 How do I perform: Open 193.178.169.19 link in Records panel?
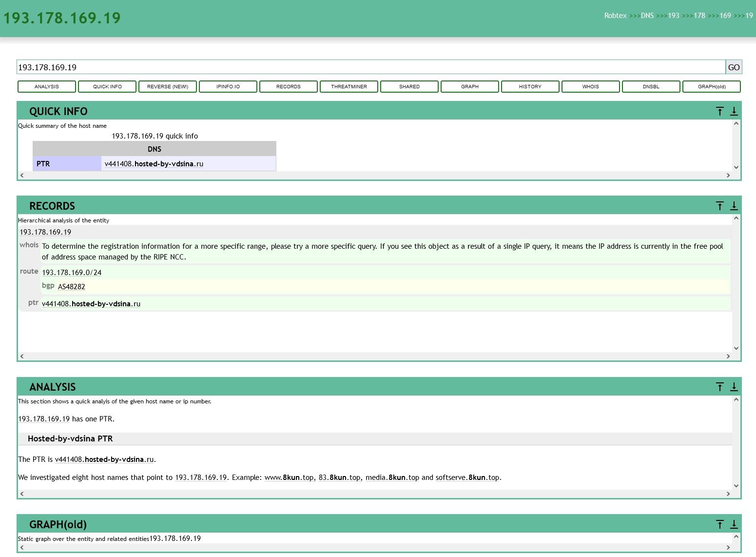[45, 232]
